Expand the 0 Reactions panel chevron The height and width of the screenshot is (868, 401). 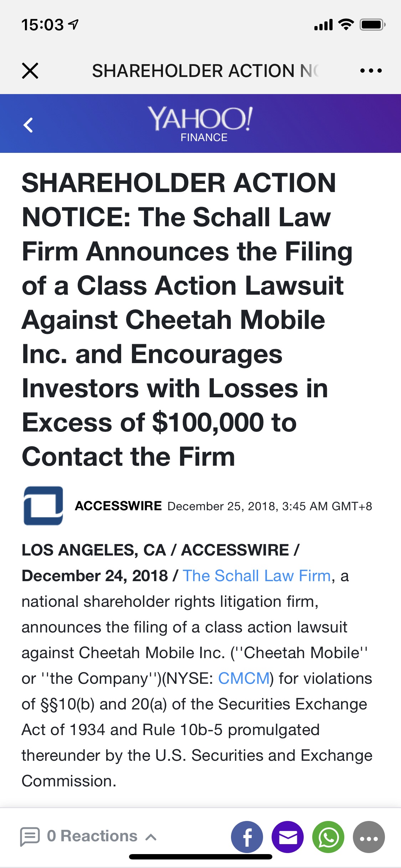pyautogui.click(x=151, y=837)
